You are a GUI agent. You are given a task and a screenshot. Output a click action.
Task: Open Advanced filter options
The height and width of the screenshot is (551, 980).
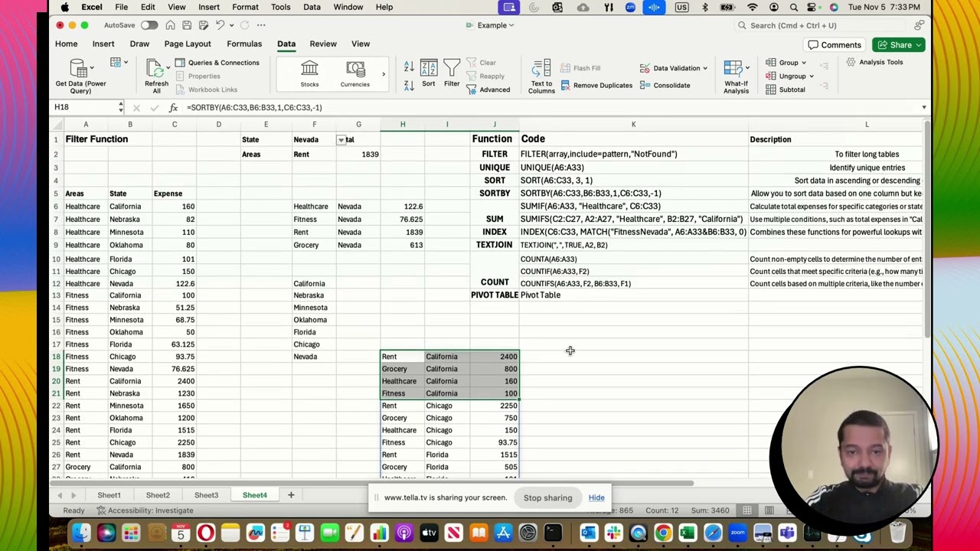pyautogui.click(x=487, y=90)
